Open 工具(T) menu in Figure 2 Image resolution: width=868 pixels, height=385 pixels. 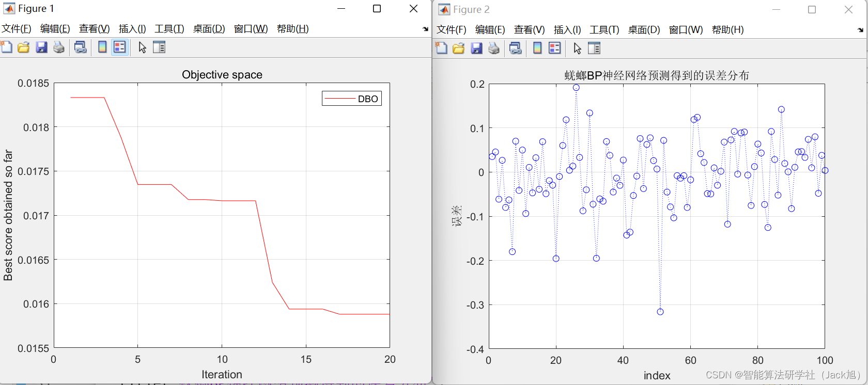point(605,30)
